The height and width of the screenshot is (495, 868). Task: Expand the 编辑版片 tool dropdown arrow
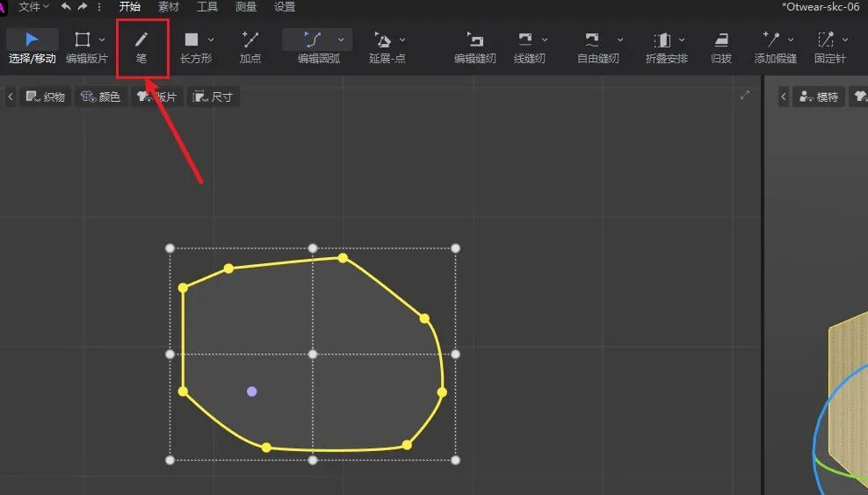102,39
